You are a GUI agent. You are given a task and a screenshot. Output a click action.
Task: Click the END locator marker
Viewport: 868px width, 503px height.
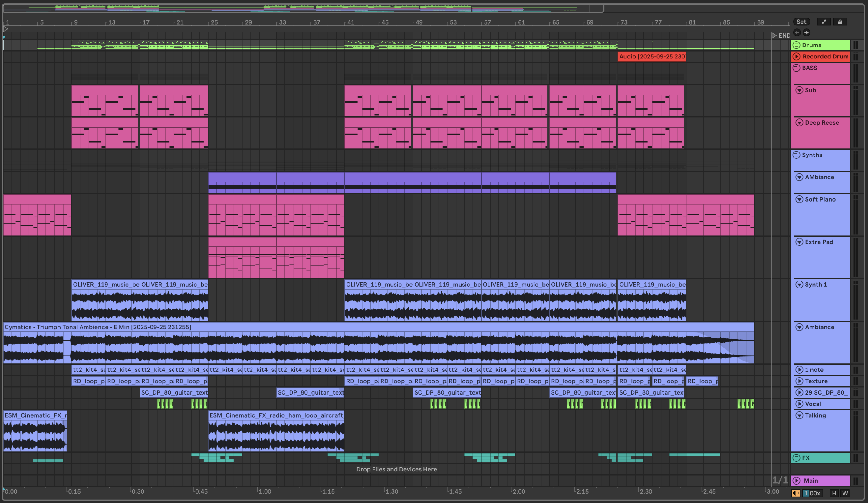774,35
